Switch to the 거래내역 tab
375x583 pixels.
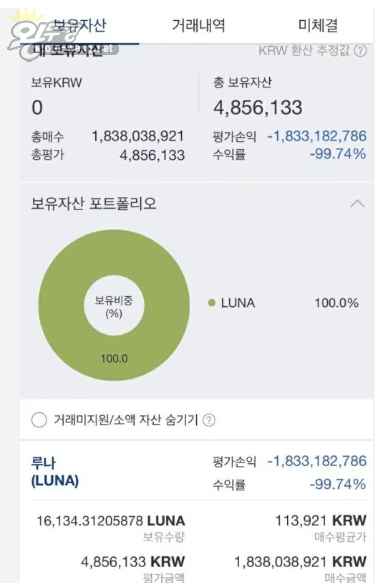click(x=198, y=25)
